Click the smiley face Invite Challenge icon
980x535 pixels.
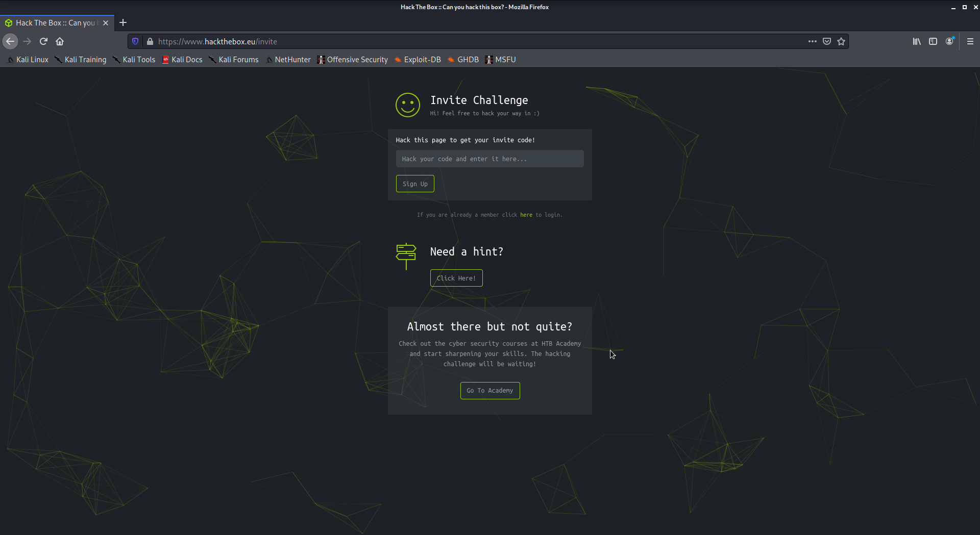(x=407, y=105)
